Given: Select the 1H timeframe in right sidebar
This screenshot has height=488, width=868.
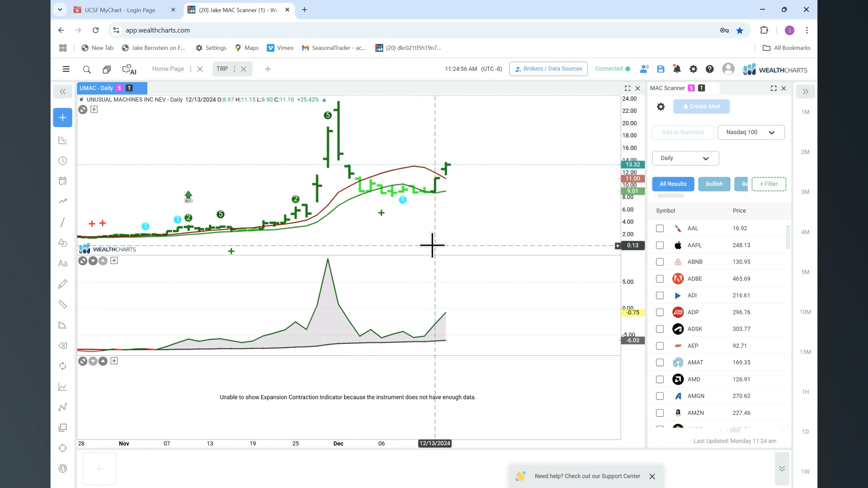Looking at the screenshot, I should tap(805, 392).
